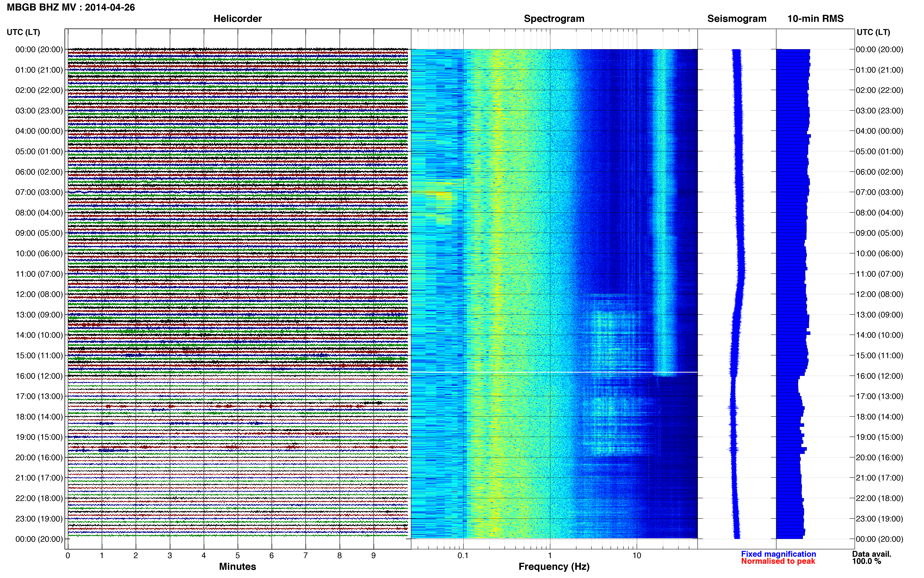Screen dimensions: 924x578
Task: Click the 'Seismogram' panel heading
Action: 737,19
